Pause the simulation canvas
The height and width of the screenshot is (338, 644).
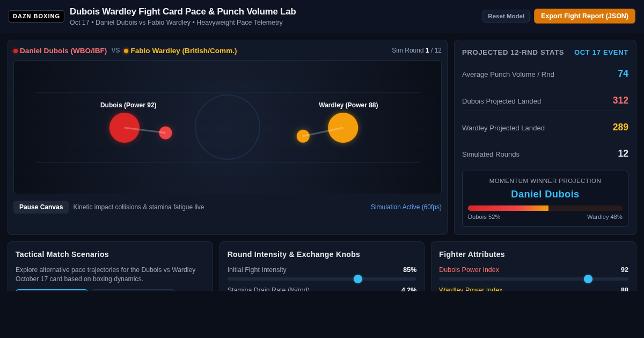[x=41, y=207]
